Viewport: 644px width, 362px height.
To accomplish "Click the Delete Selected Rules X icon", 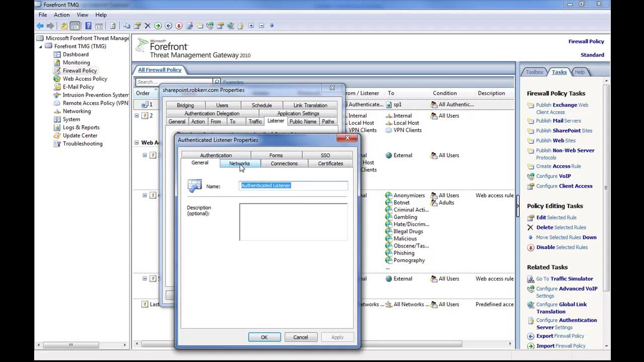I will pos(530,228).
